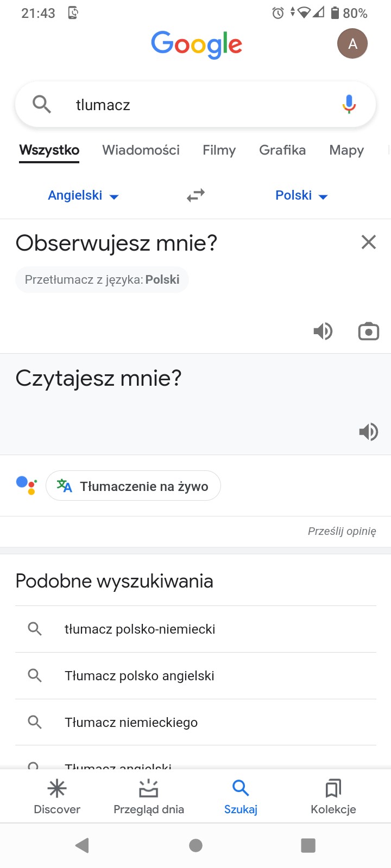The image size is (391, 868).
Task: Swap translation languages with arrows icon
Action: coord(195,195)
